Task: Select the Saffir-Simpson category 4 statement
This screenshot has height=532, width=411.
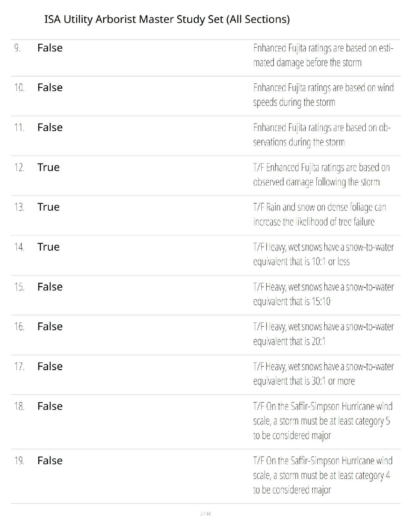Action: coord(322,475)
